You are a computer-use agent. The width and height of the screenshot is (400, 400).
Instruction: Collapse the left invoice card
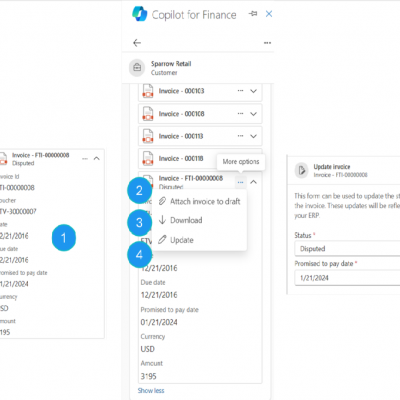[x=97, y=158]
